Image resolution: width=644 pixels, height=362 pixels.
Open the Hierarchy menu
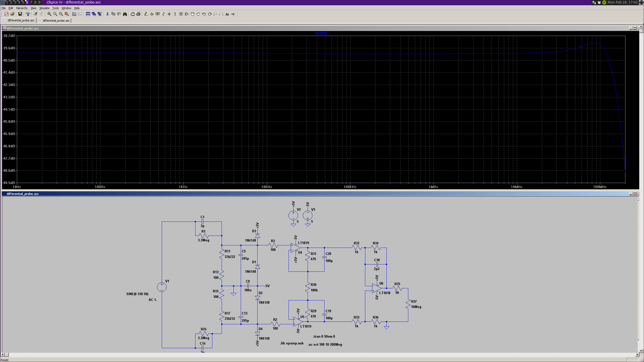(x=22, y=8)
